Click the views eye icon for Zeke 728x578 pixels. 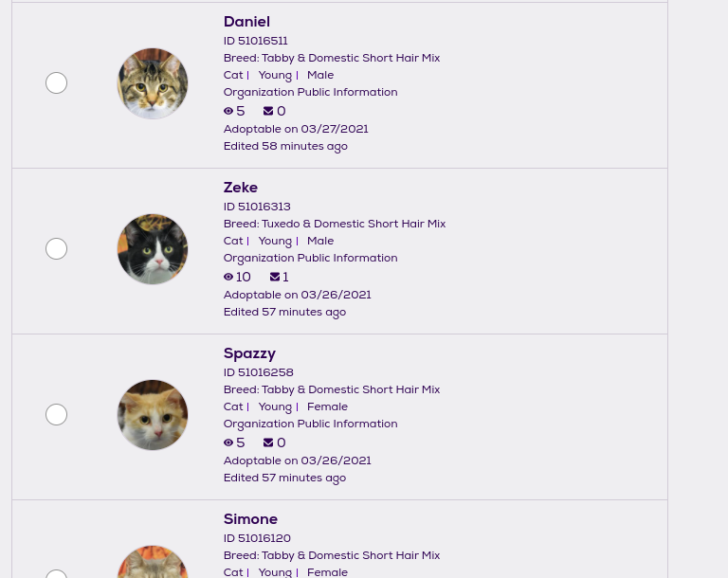click(228, 278)
